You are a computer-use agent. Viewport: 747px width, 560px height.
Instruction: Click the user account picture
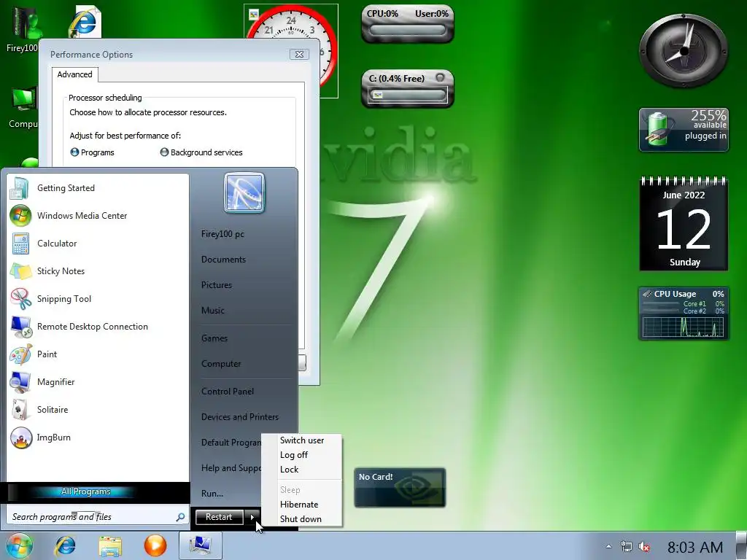click(244, 192)
